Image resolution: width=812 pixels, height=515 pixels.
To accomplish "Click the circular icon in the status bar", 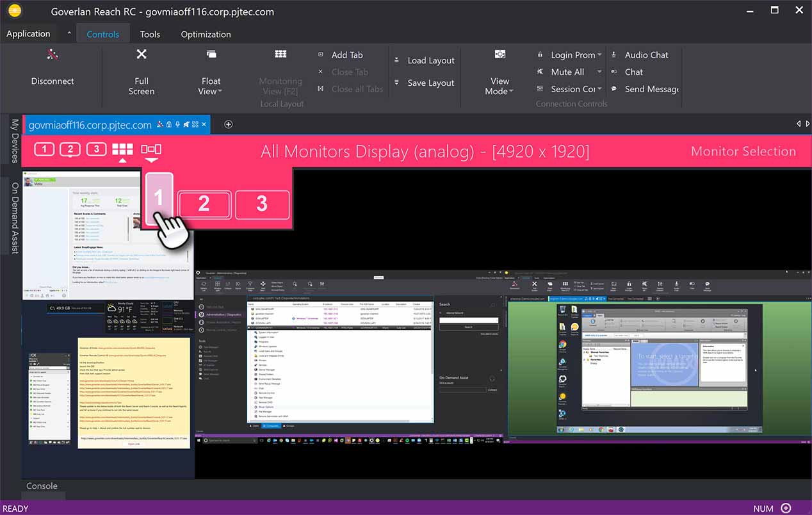I will (786, 509).
